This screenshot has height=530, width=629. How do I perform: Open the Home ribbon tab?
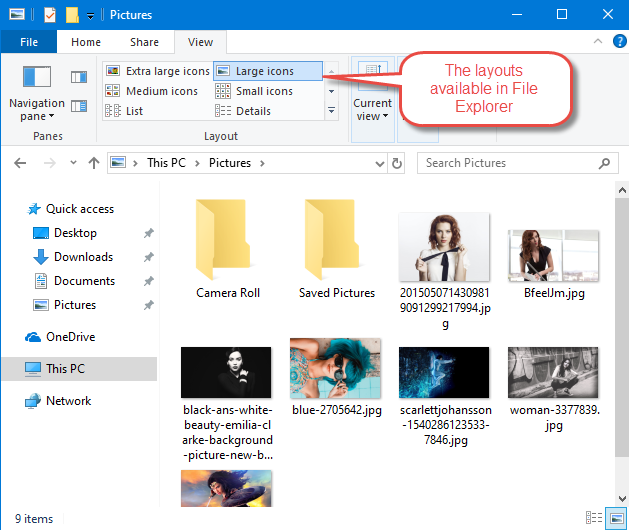click(86, 42)
